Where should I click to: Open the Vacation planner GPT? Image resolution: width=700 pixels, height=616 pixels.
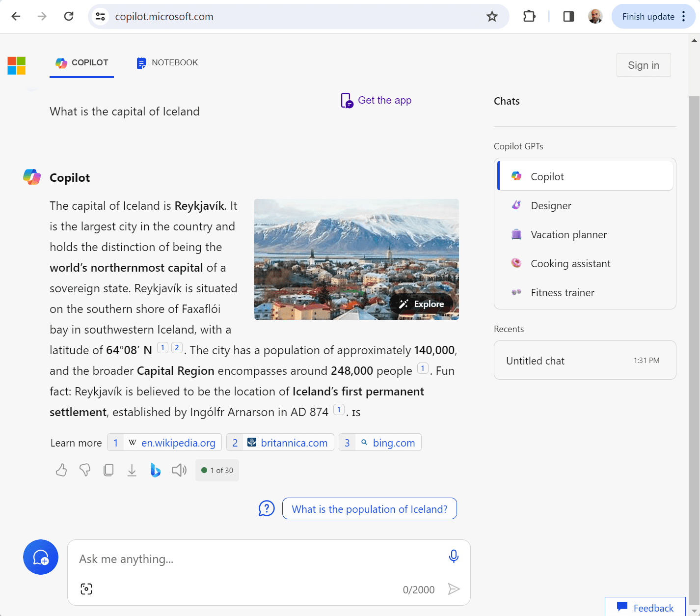click(585, 234)
